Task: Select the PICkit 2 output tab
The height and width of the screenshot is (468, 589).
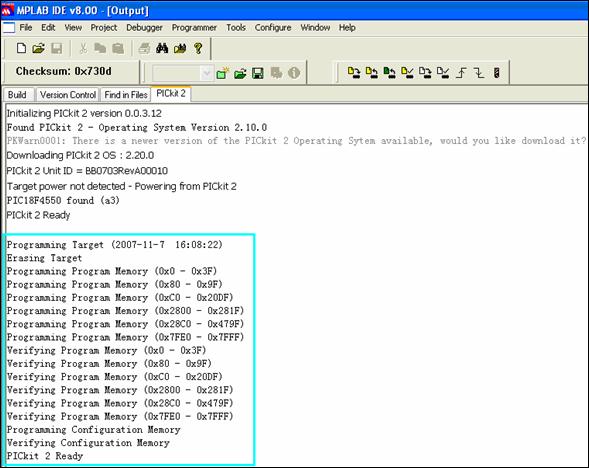Action: coord(171,93)
